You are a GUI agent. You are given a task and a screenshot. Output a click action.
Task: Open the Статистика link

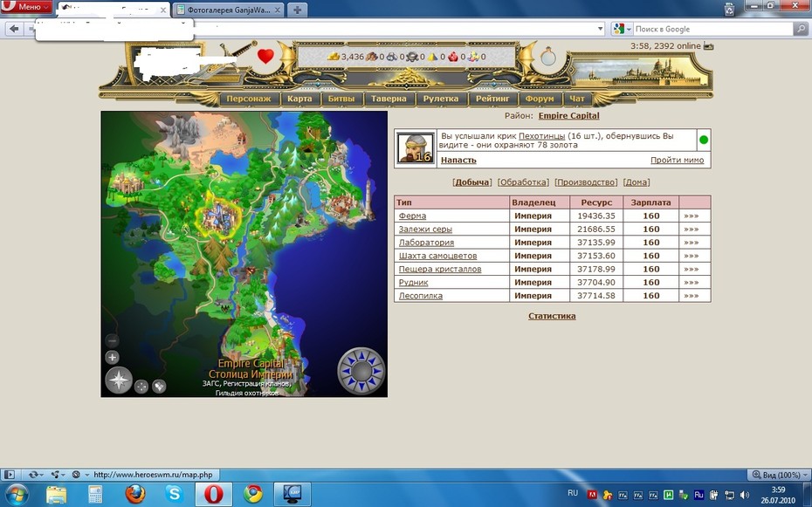(552, 316)
